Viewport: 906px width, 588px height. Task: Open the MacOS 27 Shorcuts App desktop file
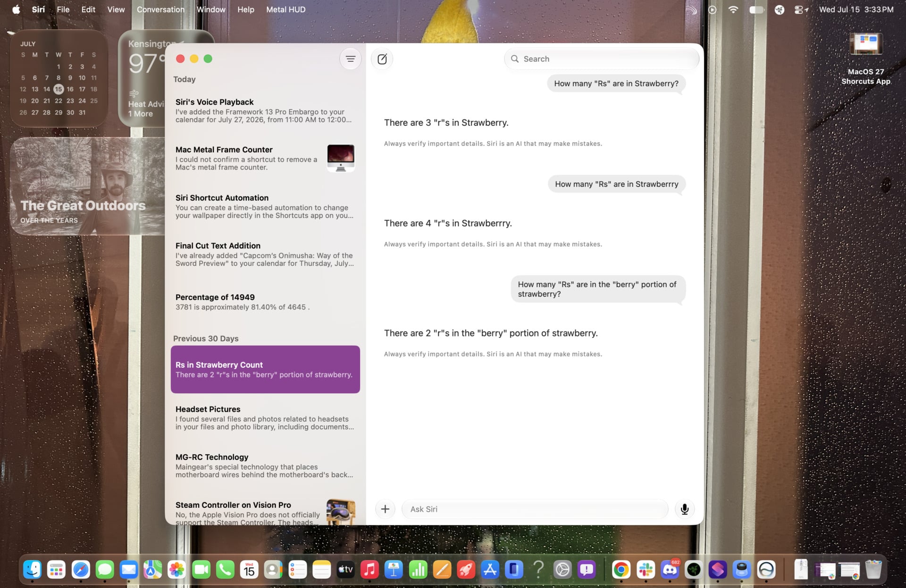(x=866, y=59)
